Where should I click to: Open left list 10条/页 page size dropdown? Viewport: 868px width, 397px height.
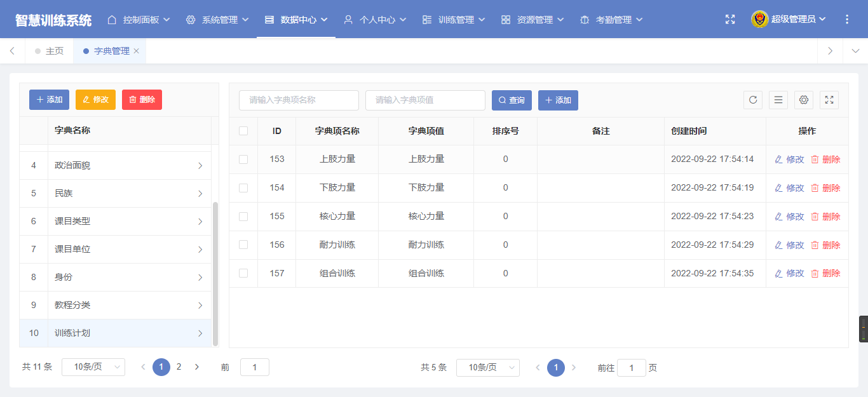coord(93,367)
